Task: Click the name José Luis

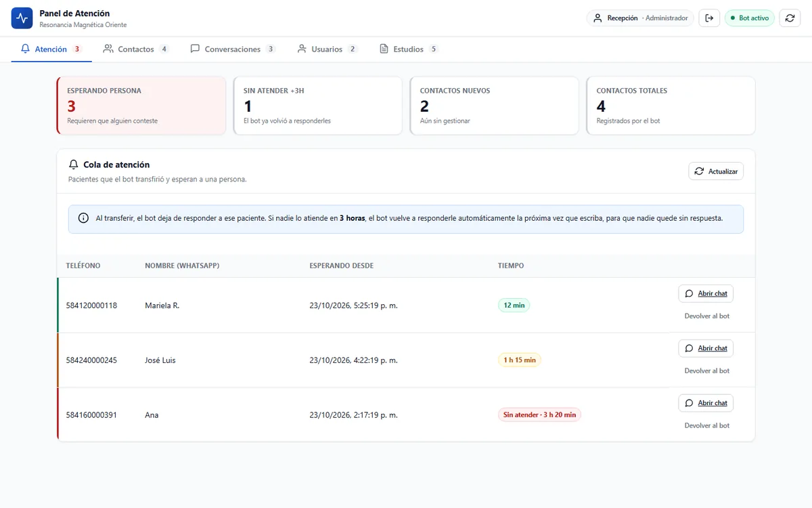Action: [x=160, y=360]
